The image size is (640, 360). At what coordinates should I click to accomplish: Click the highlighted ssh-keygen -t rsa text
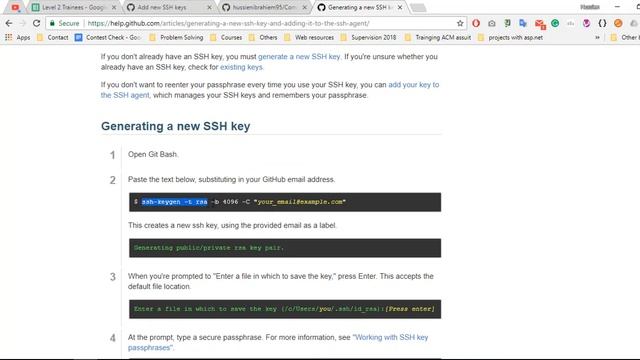(174, 202)
